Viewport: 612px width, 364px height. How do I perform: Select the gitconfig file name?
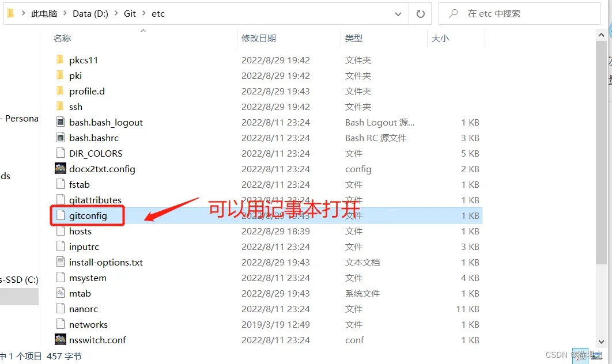(x=88, y=215)
